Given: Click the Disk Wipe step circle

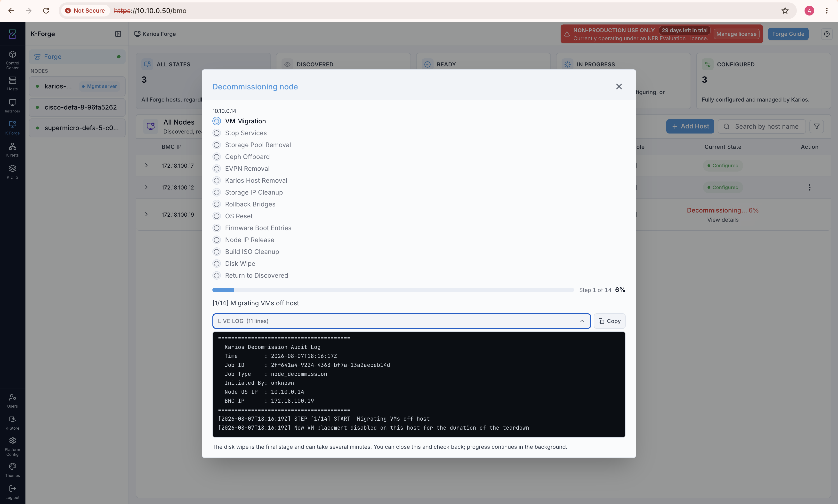Looking at the screenshot, I should click(x=217, y=264).
